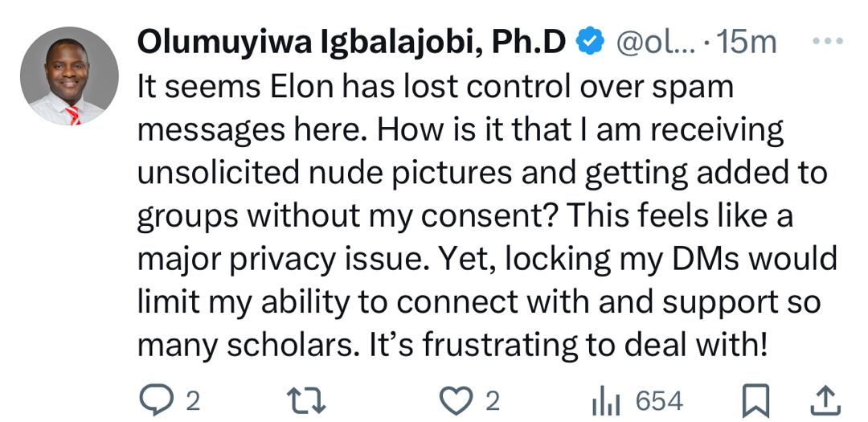Open the view analytics bar chart icon
This screenshot has width=868, height=422.
click(606, 401)
